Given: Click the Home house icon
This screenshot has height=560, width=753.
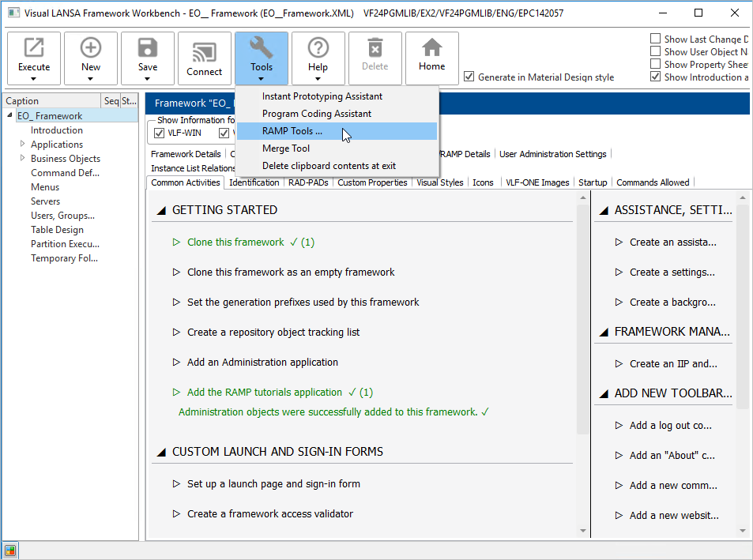Looking at the screenshot, I should pyautogui.click(x=432, y=49).
